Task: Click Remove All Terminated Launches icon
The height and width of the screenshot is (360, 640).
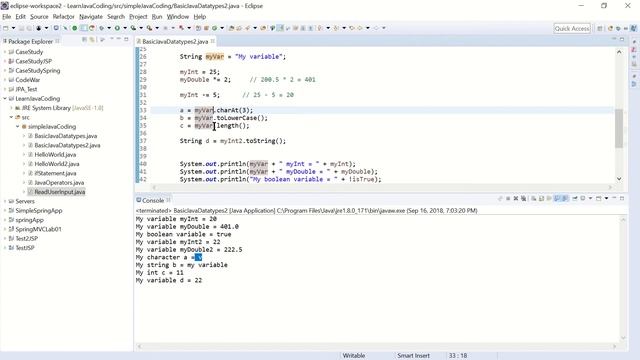Action: (523, 198)
